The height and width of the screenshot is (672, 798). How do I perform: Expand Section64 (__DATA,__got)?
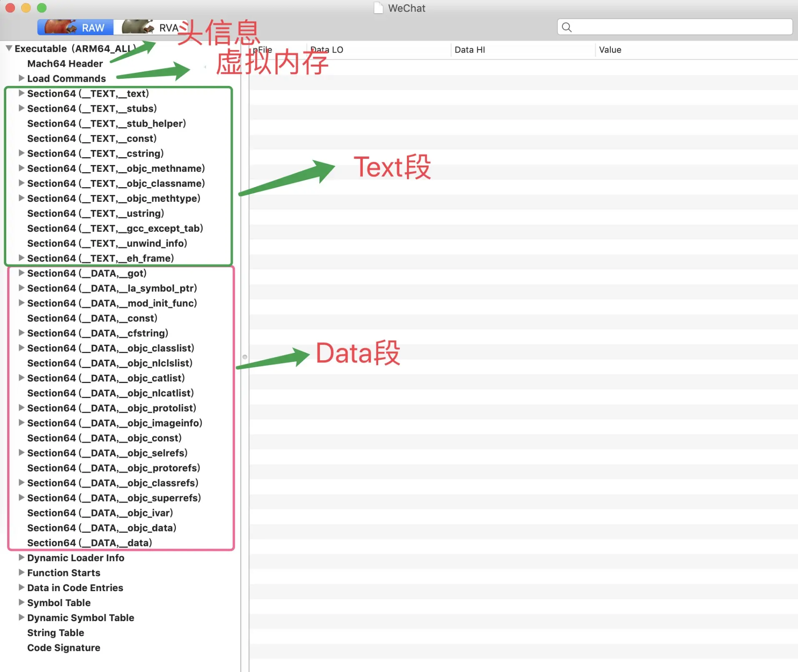tap(21, 273)
